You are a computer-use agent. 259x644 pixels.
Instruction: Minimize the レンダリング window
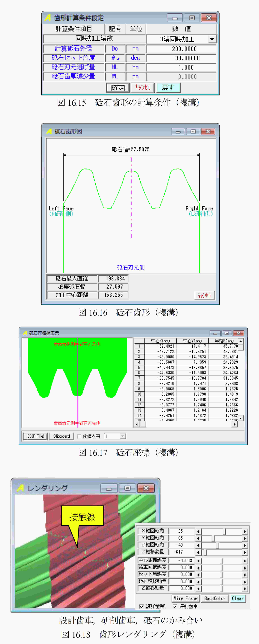pos(109,489)
